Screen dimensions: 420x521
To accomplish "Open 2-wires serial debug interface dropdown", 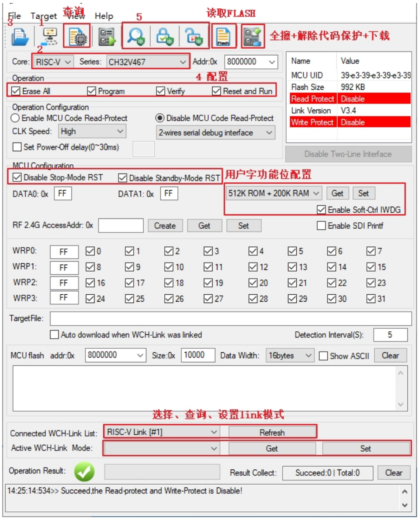I will click(x=216, y=133).
